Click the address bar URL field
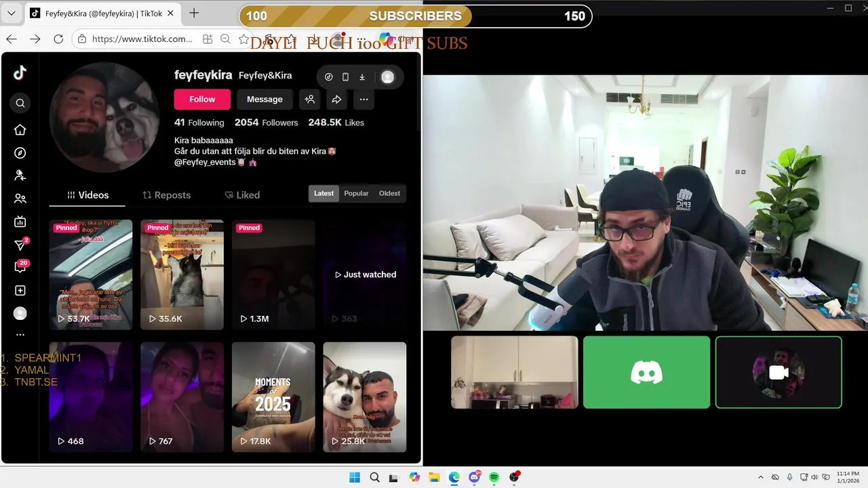This screenshot has width=868, height=488. pos(142,39)
